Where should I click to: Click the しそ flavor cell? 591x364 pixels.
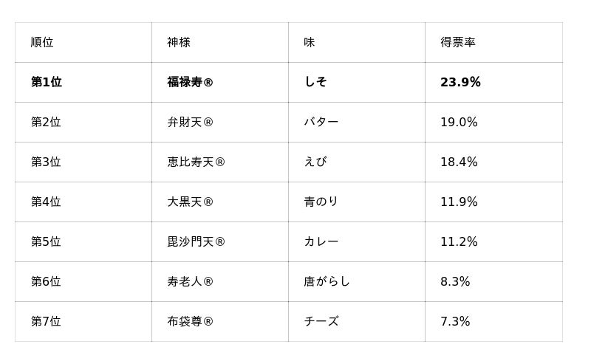tap(357, 82)
